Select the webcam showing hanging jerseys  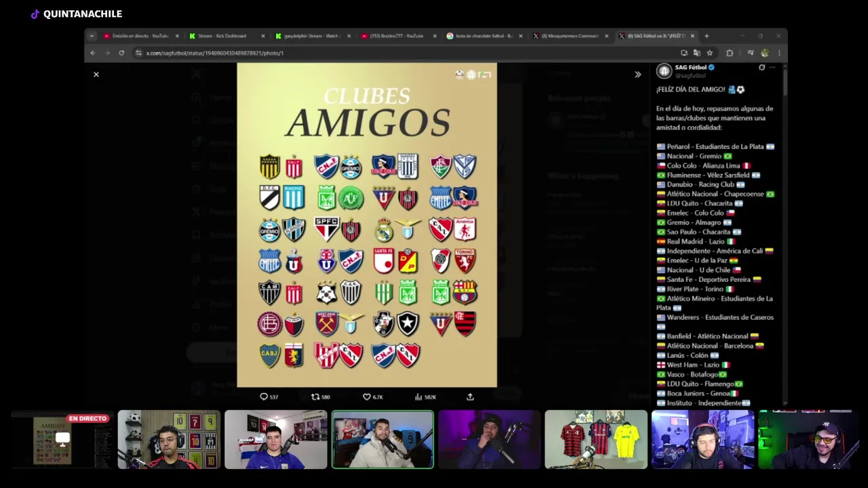596,439
